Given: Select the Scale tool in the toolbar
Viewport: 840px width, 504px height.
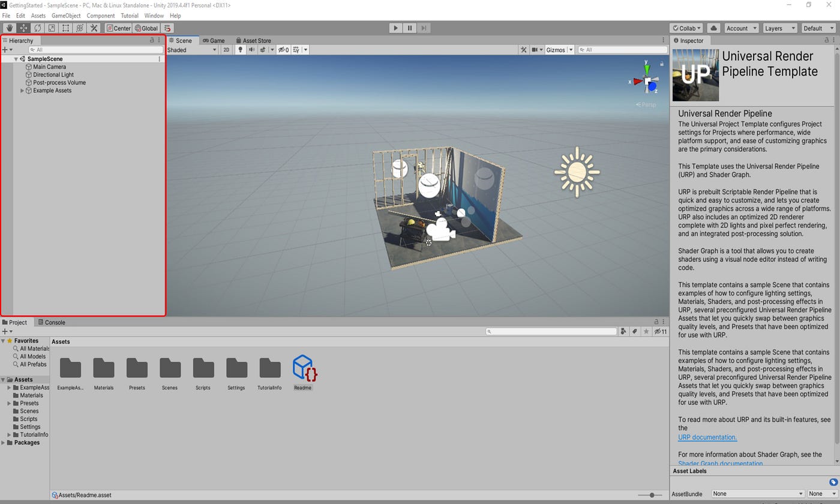Looking at the screenshot, I should (52, 28).
